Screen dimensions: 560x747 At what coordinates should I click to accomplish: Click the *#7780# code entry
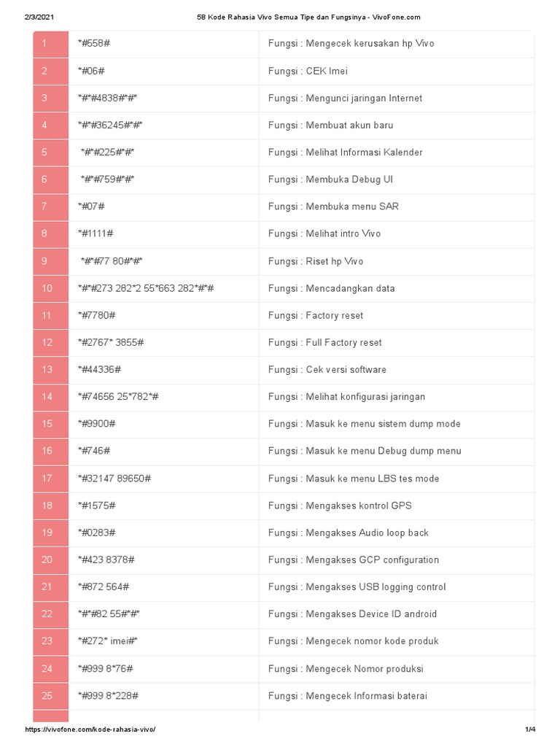click(x=97, y=315)
